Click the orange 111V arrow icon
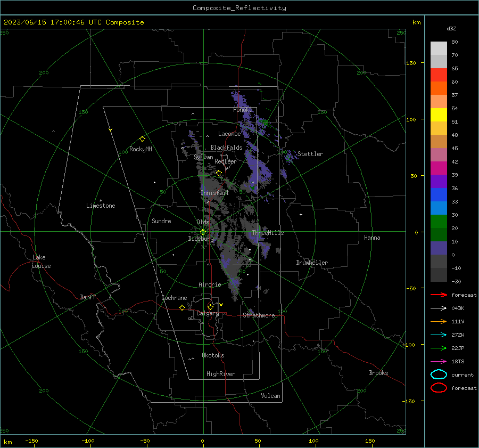The height and width of the screenshot is (448, 479). pos(439,321)
